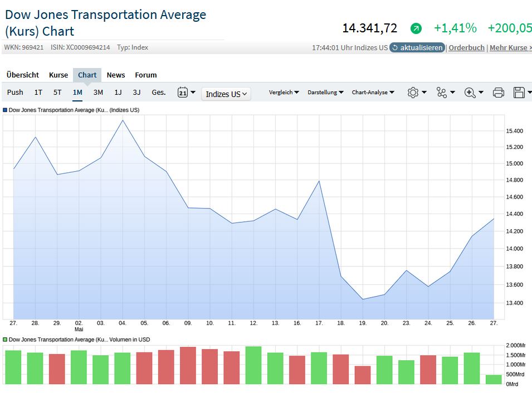This screenshot has height=397, width=532.
Task: Click the 13.400 y-axis label
Action: tap(515, 303)
